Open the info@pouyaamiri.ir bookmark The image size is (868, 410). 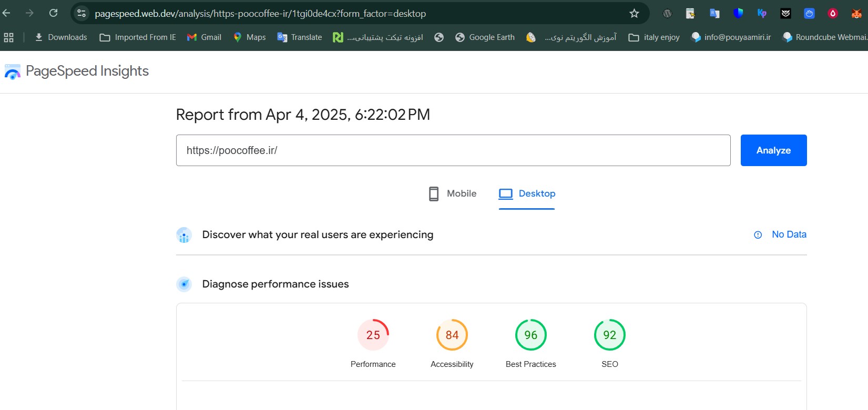tap(731, 37)
